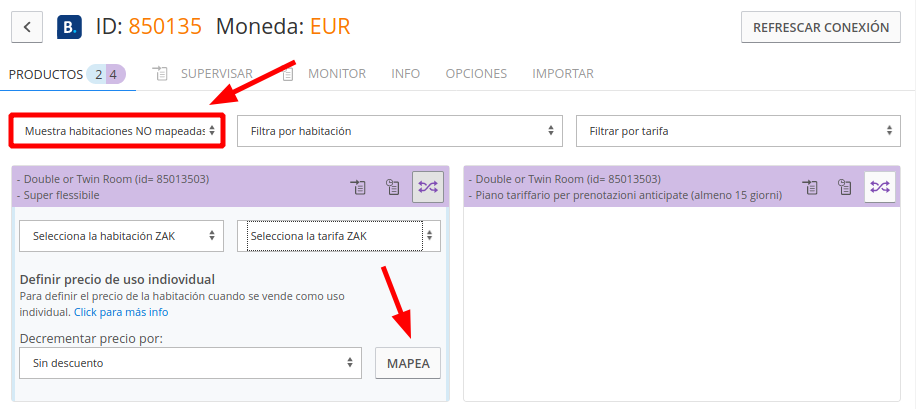Expand the 'Filtrar por tarifa' dropdown
The image size is (916, 409).
click(x=738, y=131)
